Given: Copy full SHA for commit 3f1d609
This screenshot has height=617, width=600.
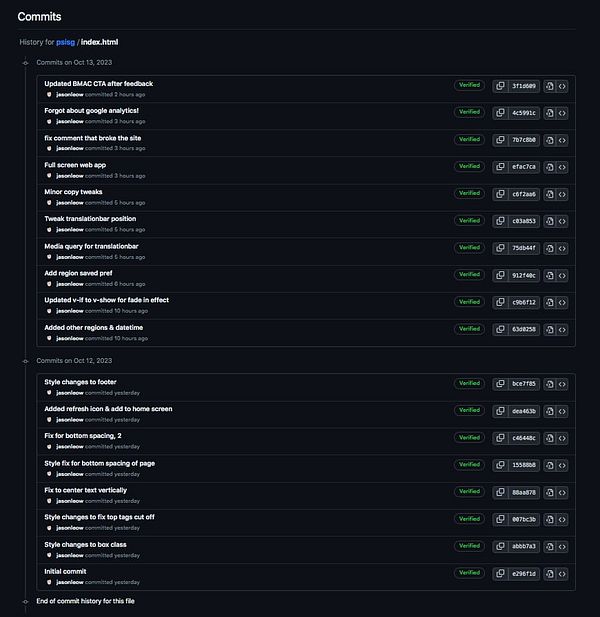Looking at the screenshot, I should (x=500, y=86).
